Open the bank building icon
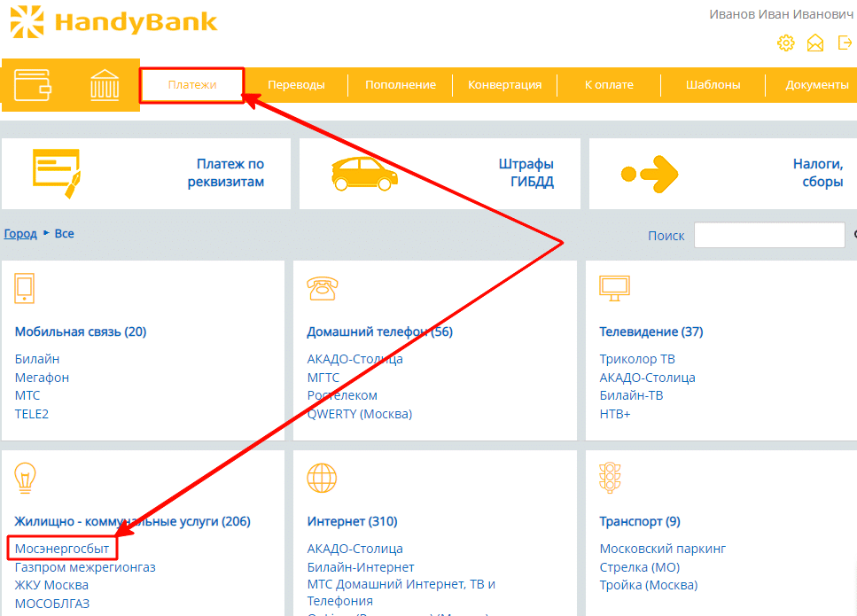Image resolution: width=857 pixels, height=616 pixels. pyautogui.click(x=105, y=85)
